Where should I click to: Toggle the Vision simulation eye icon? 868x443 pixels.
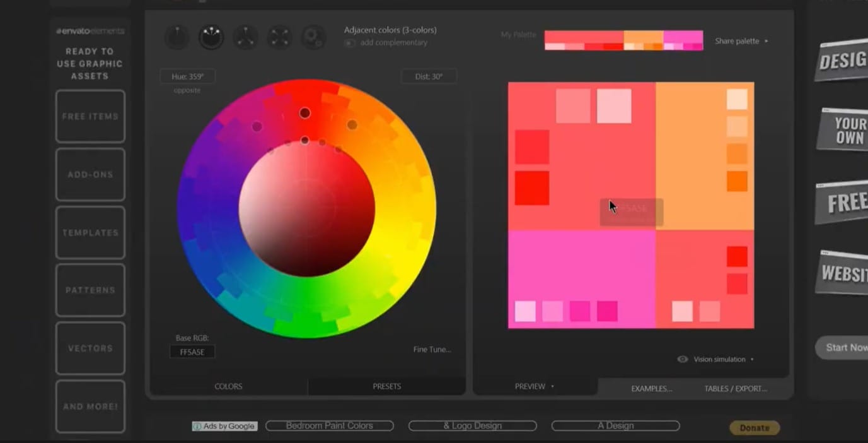[x=683, y=359]
